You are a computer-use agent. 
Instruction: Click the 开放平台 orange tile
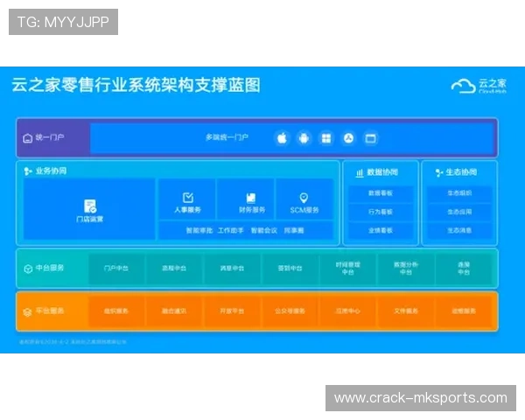tap(232, 311)
